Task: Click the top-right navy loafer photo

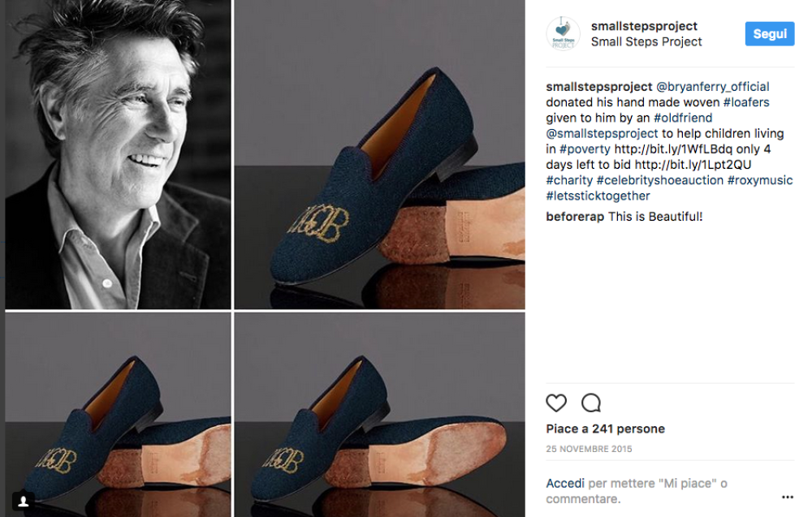Action: 379,154
